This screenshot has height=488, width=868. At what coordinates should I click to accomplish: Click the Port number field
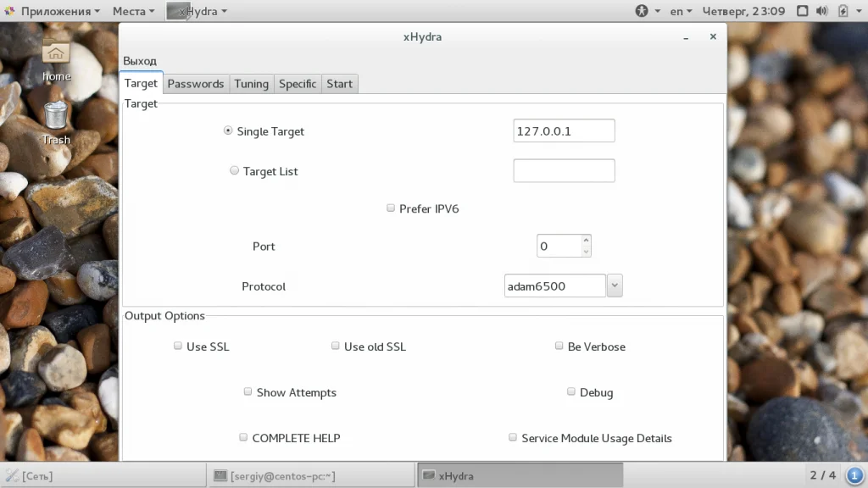point(559,246)
